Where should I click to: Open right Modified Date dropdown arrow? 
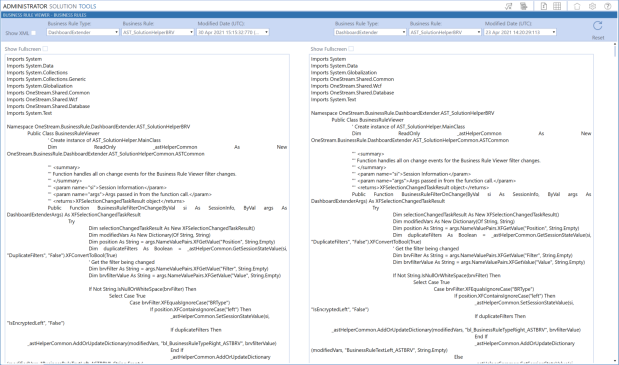click(553, 32)
